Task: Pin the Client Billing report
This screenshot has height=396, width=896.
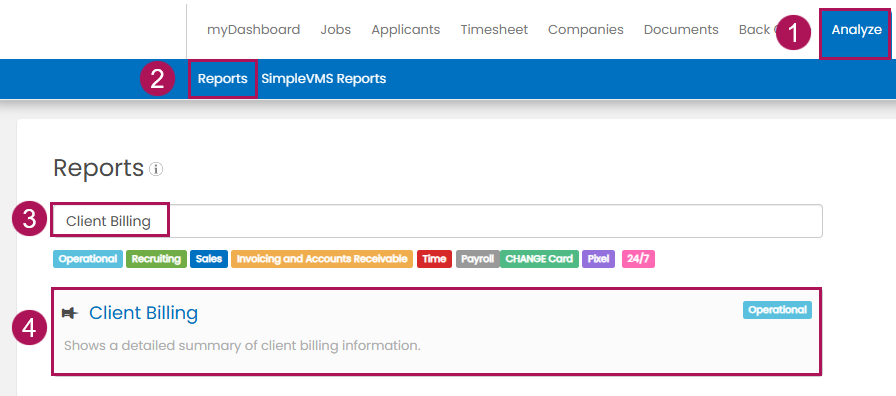Action: tap(69, 313)
